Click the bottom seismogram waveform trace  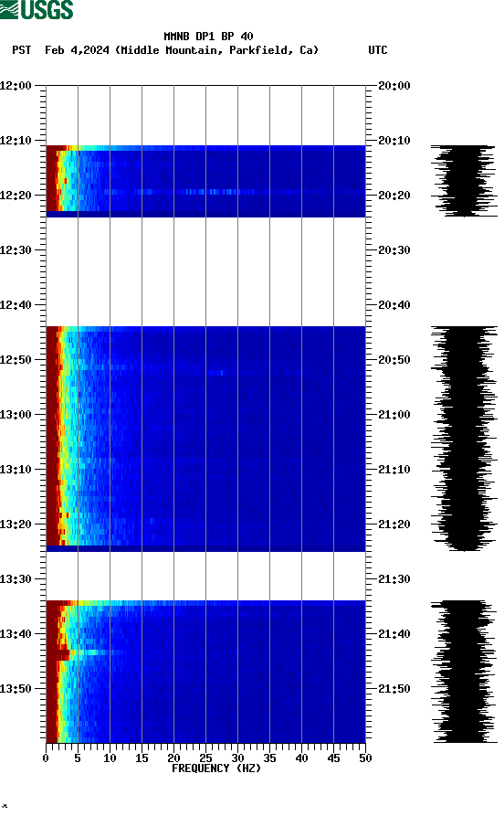click(x=464, y=672)
